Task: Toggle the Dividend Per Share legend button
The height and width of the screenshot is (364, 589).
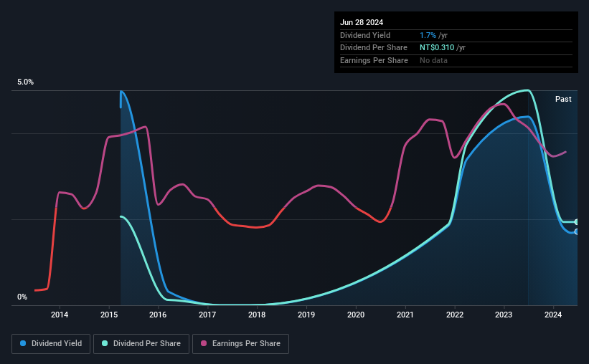Action: tap(141, 344)
